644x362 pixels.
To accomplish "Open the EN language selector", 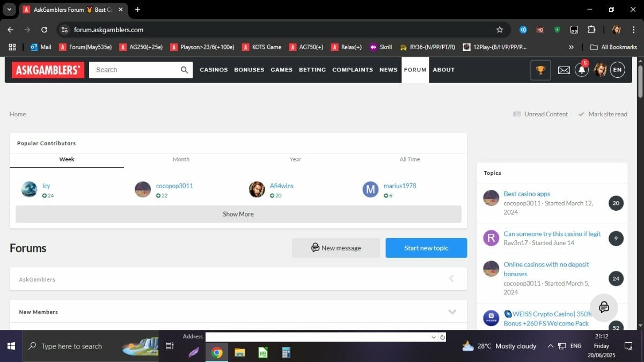I will [618, 70].
